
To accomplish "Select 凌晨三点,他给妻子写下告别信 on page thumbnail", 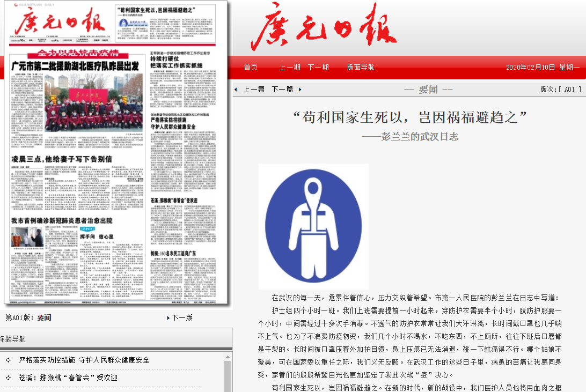I will (x=62, y=159).
